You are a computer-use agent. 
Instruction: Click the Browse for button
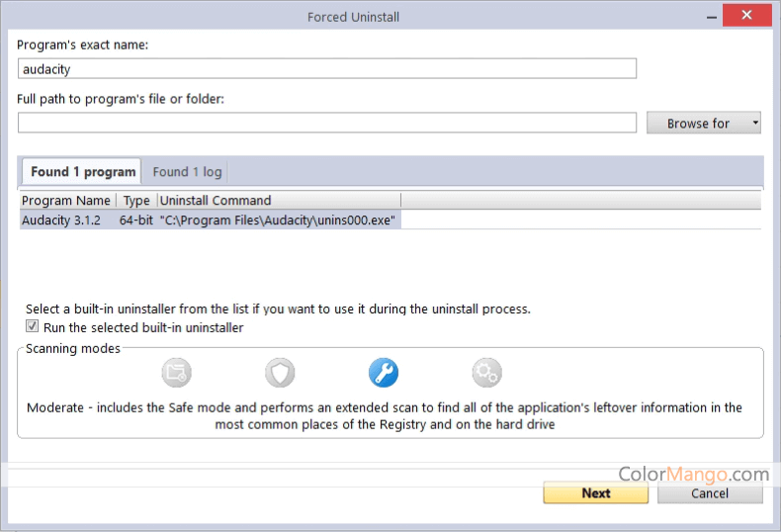(x=697, y=123)
